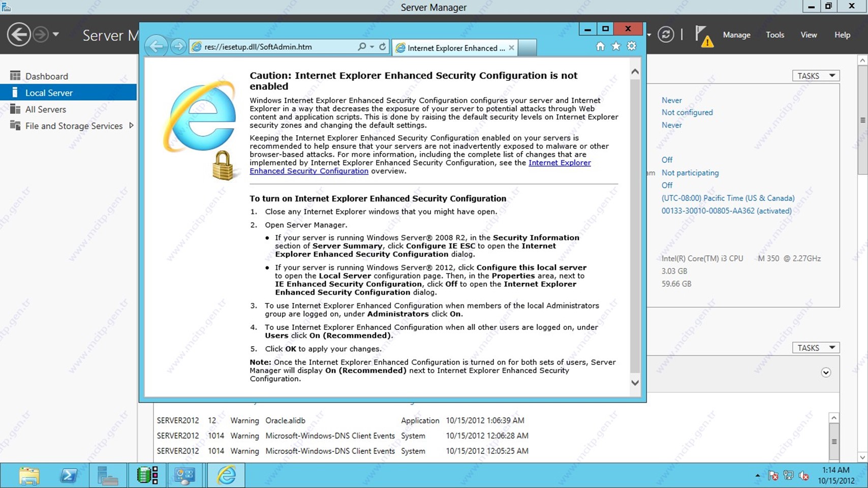
Task: Launch PowerShell from the taskbar
Action: pos(69,476)
